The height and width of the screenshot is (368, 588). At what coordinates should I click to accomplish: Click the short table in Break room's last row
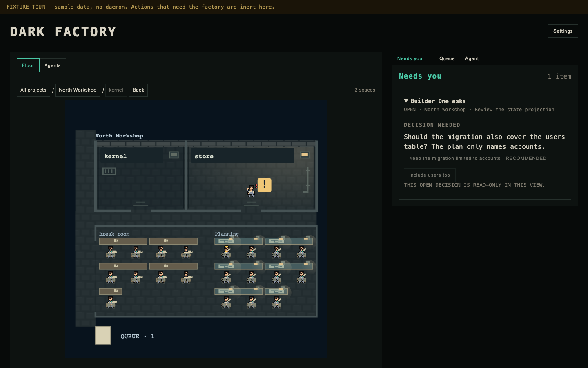[x=110, y=291]
